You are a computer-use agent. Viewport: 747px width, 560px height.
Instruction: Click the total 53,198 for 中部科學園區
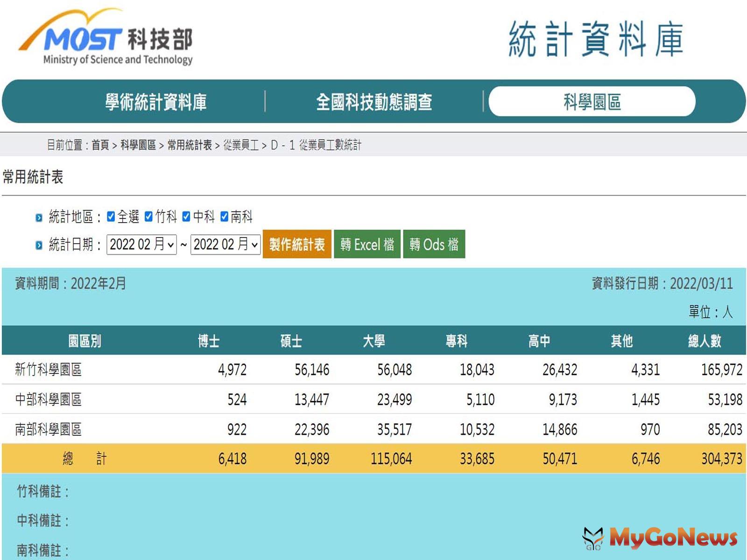(x=725, y=400)
